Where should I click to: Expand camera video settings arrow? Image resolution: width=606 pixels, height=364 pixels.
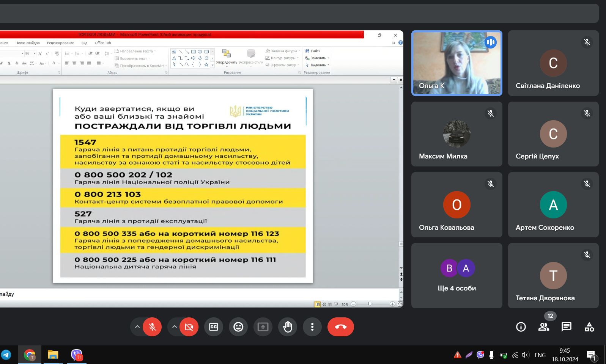tap(174, 327)
